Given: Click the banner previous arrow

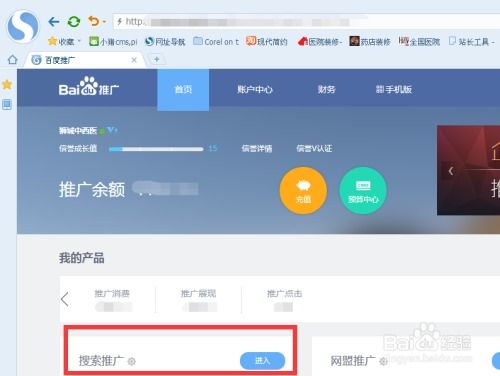Looking at the screenshot, I should 451,171.
